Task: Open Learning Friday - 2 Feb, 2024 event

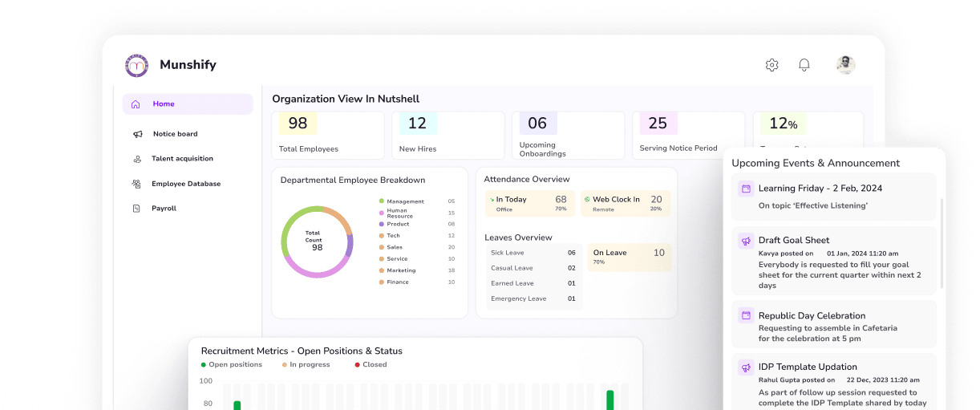Action: pyautogui.click(x=833, y=197)
